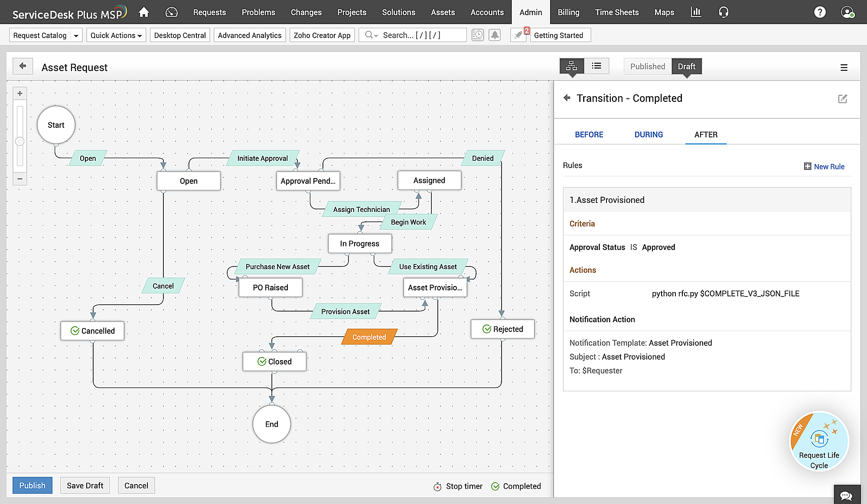
Task: Open the dashboard gauge icon
Action: tap(172, 12)
